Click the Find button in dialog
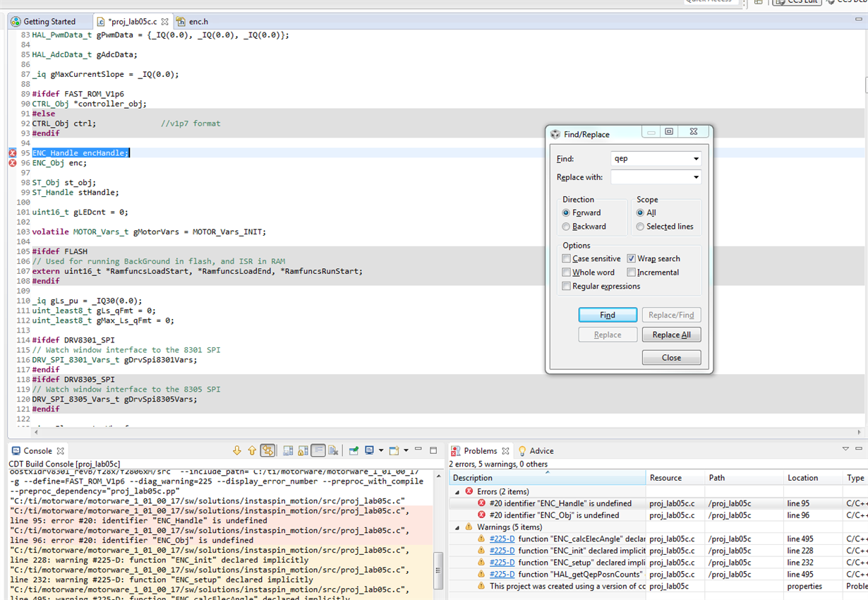 608,315
